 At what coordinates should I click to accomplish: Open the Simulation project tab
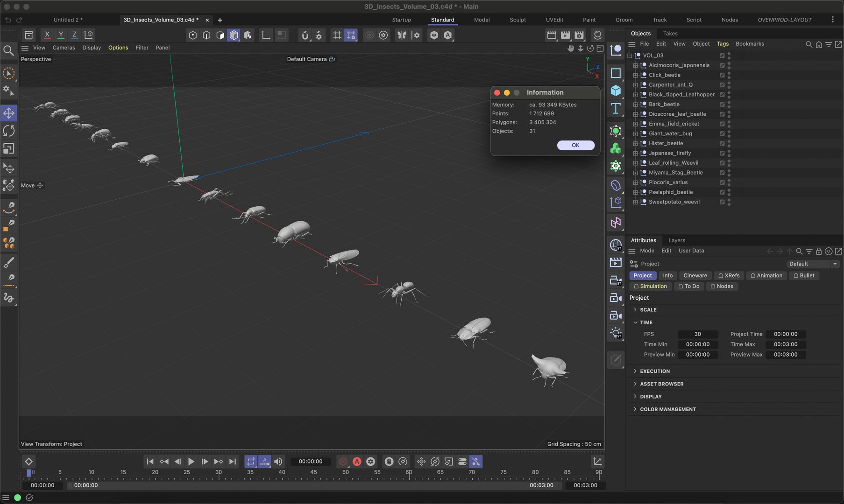coord(650,287)
